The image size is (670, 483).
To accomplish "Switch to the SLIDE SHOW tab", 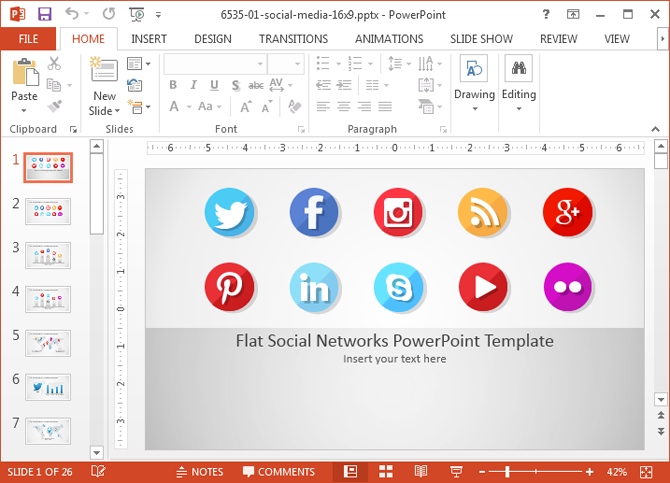I will coord(482,39).
